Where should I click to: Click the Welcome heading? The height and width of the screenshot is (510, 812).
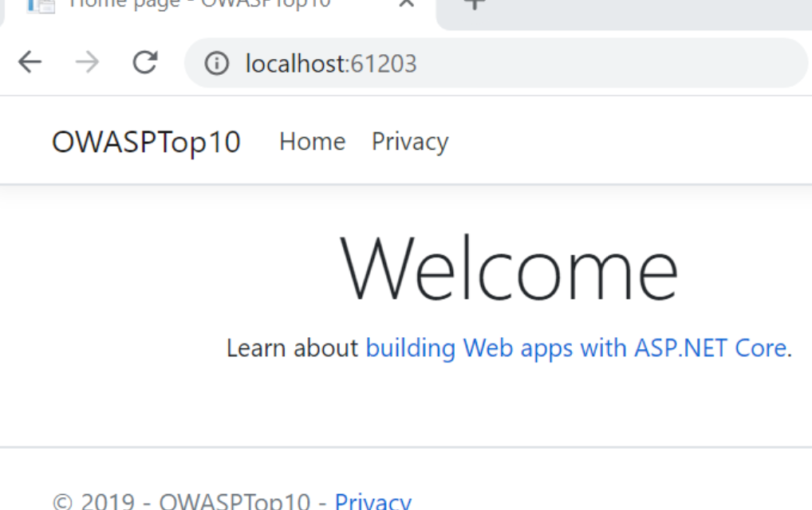click(509, 269)
